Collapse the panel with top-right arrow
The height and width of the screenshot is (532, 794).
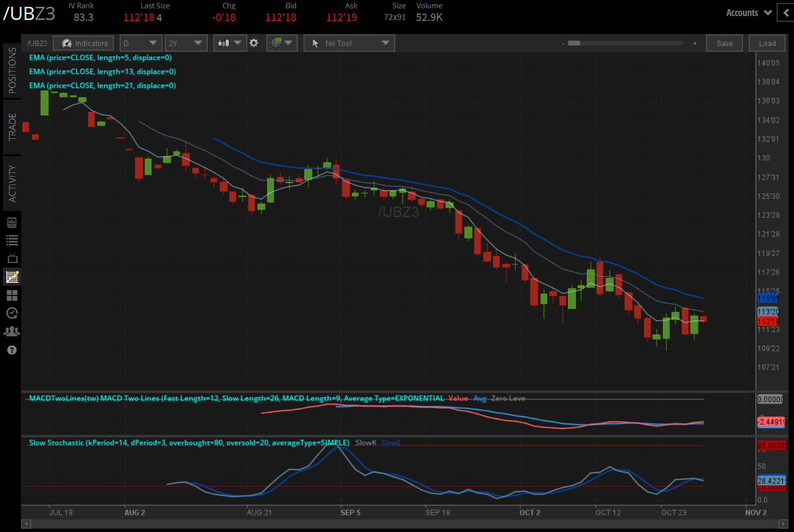pos(786,13)
